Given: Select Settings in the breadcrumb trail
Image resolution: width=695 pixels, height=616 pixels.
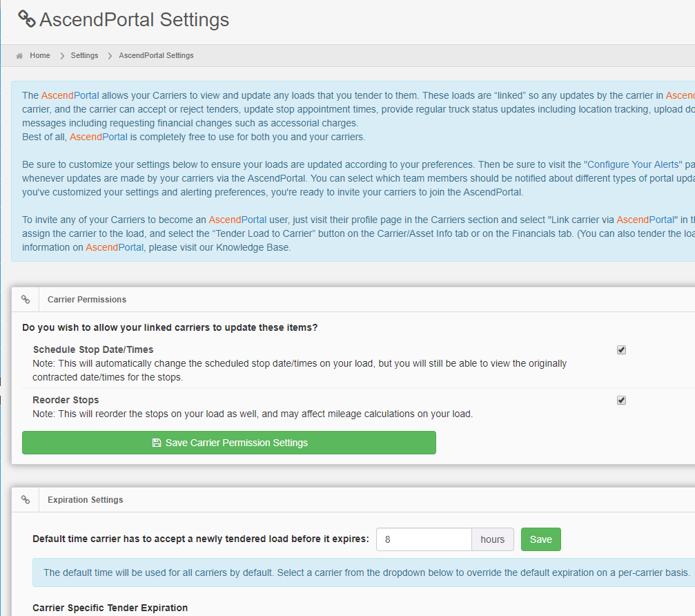Looking at the screenshot, I should 84,55.
